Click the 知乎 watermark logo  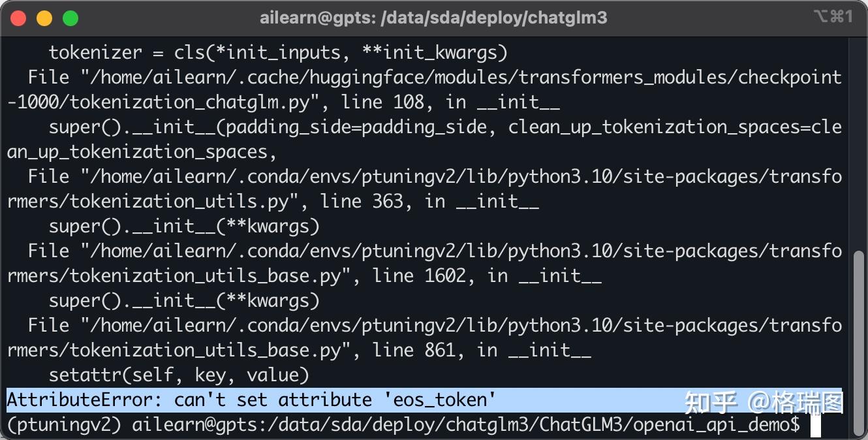click(x=711, y=402)
